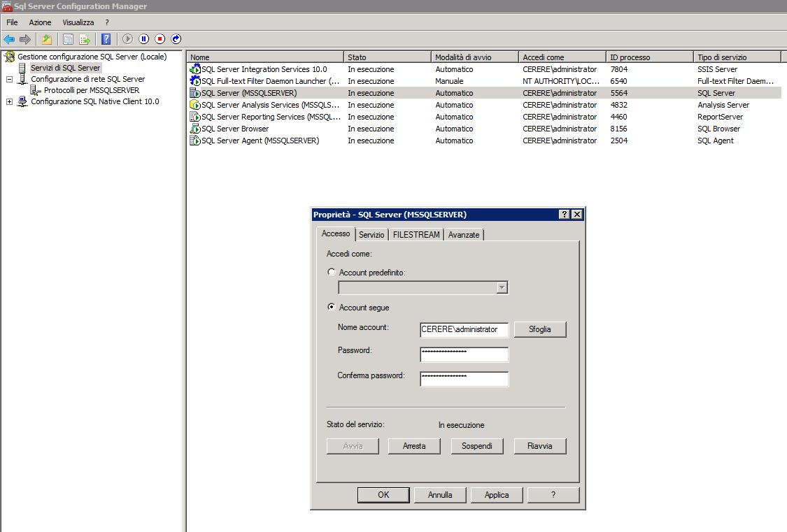Click the Forward arrow in the toolbar
The image size is (787, 532).
(25, 39)
